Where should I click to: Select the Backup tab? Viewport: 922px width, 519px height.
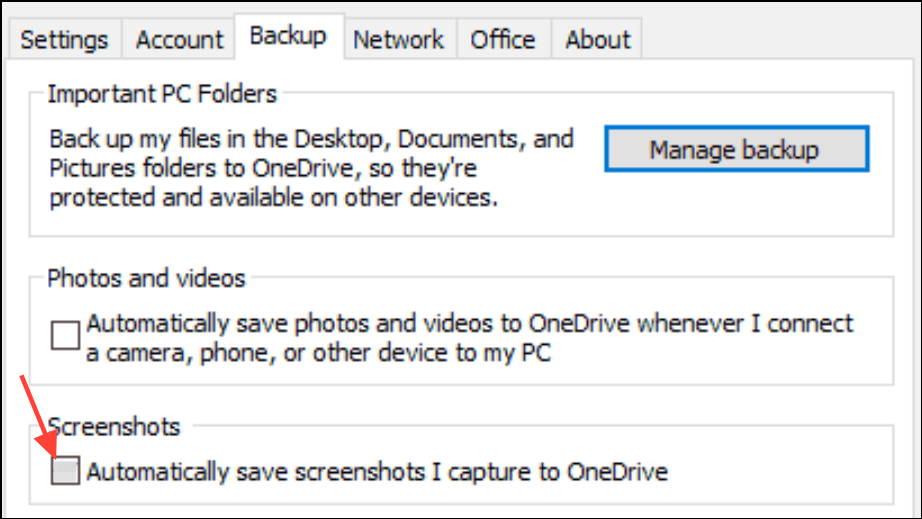coord(288,36)
